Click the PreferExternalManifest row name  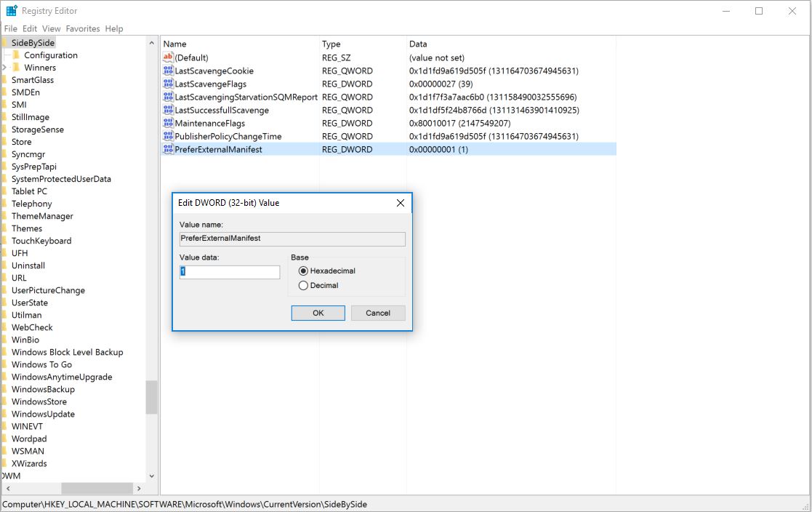tap(219, 149)
